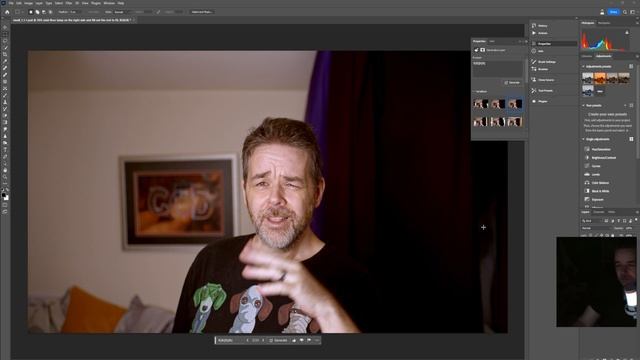
Task: Click the search icon at top right
Action: coord(625,12)
